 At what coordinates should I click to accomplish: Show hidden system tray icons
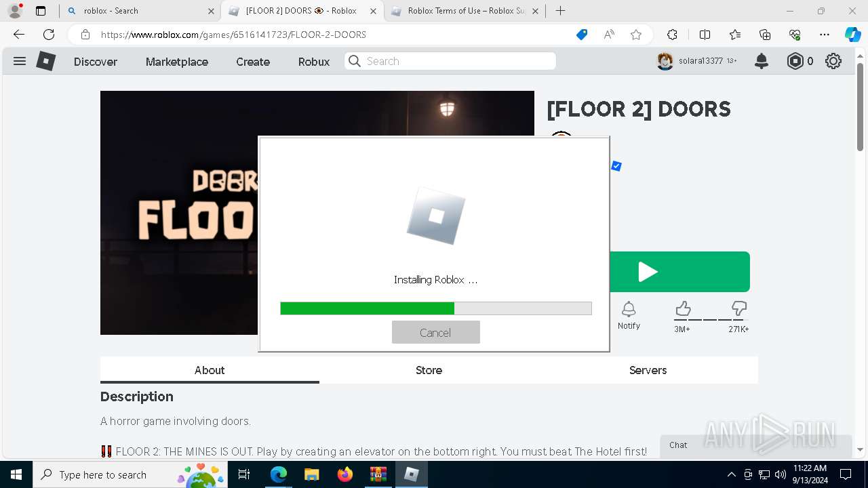(731, 474)
